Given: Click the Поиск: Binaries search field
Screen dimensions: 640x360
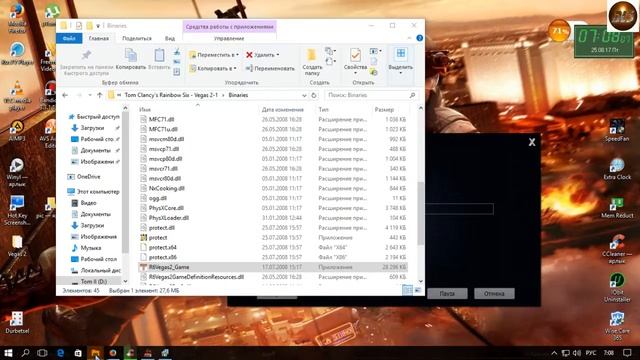Looking at the screenshot, I should pyautogui.click(x=371, y=95).
